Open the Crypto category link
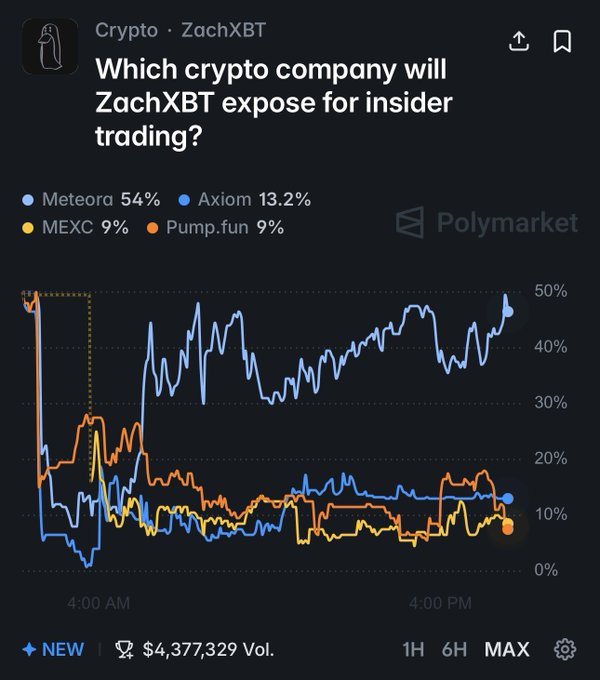600x680 pixels. [126, 30]
